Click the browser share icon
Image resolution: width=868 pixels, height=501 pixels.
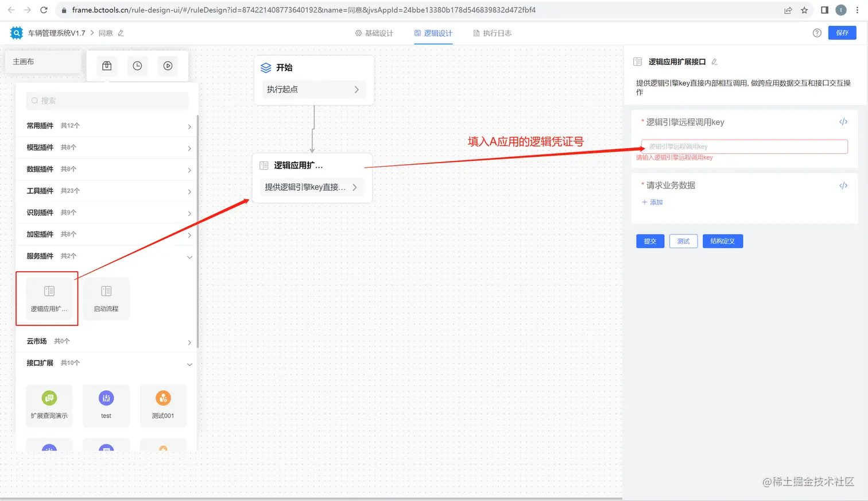[x=788, y=10]
